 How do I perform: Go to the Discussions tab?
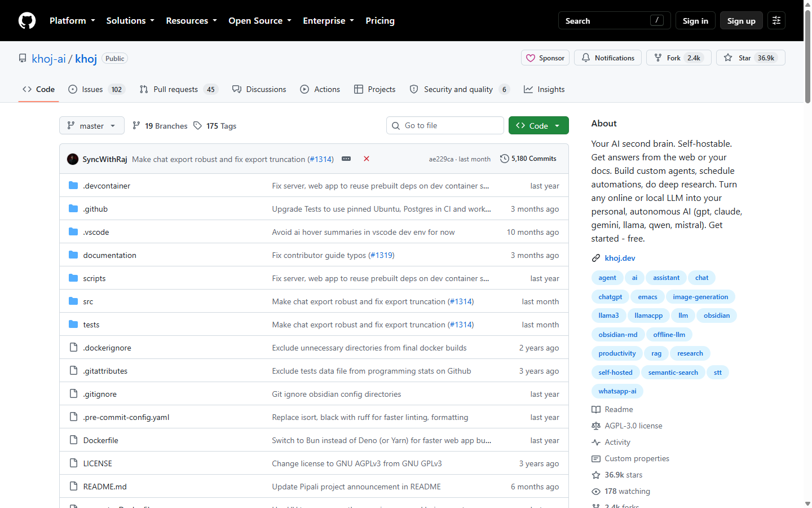pos(259,90)
